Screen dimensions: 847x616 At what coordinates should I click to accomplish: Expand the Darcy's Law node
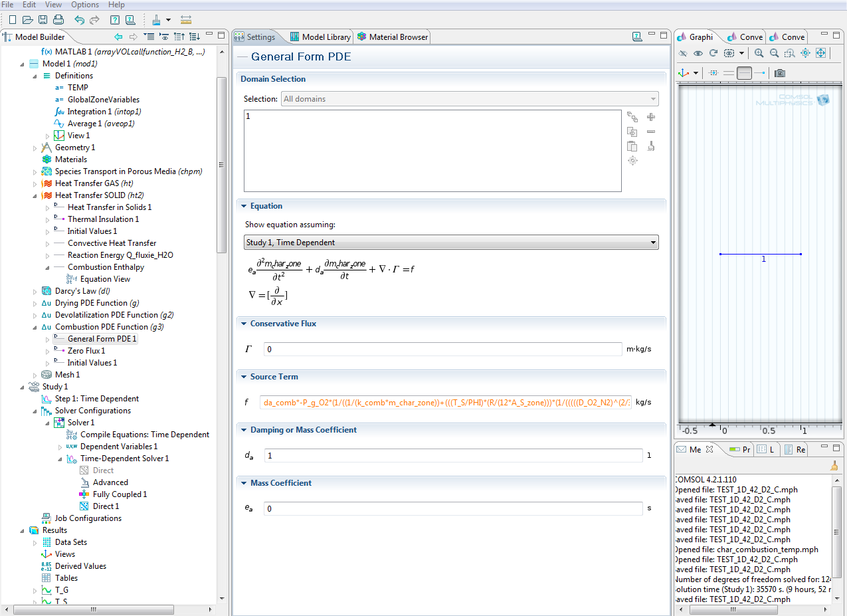click(35, 291)
